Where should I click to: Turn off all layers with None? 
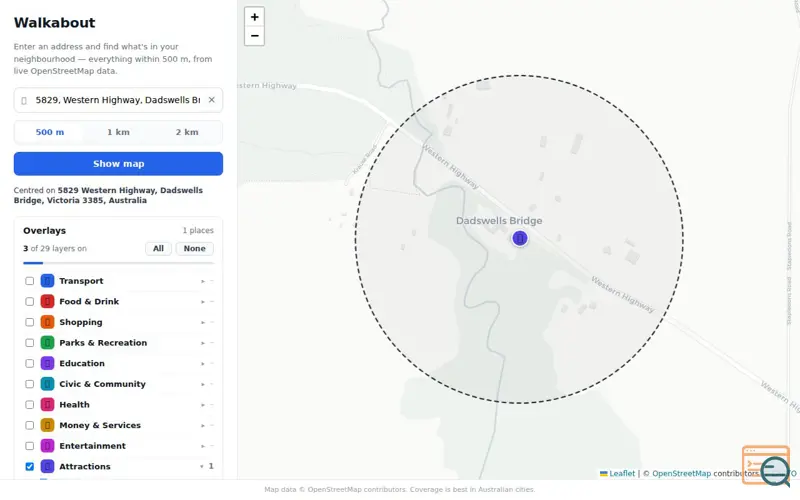(x=194, y=248)
